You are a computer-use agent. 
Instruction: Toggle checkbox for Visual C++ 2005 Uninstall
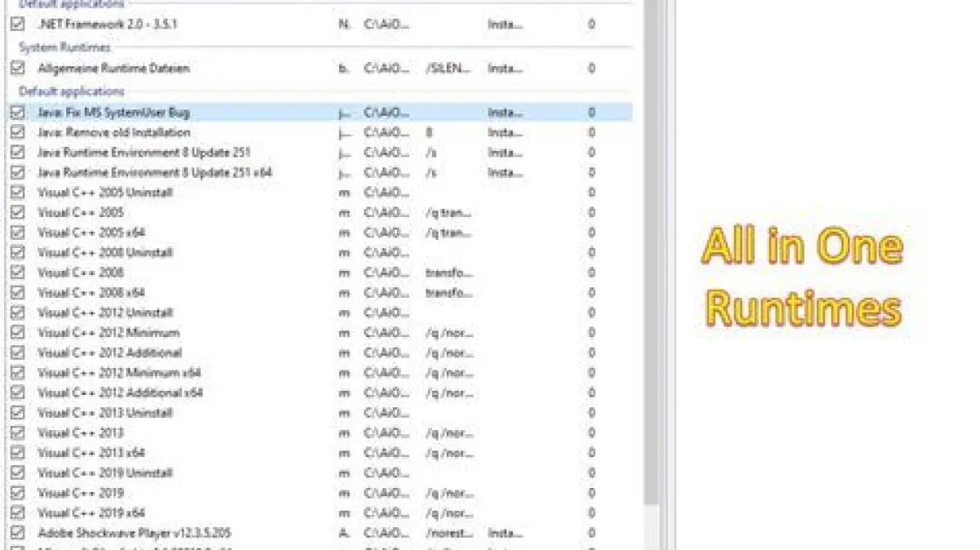coord(18,193)
